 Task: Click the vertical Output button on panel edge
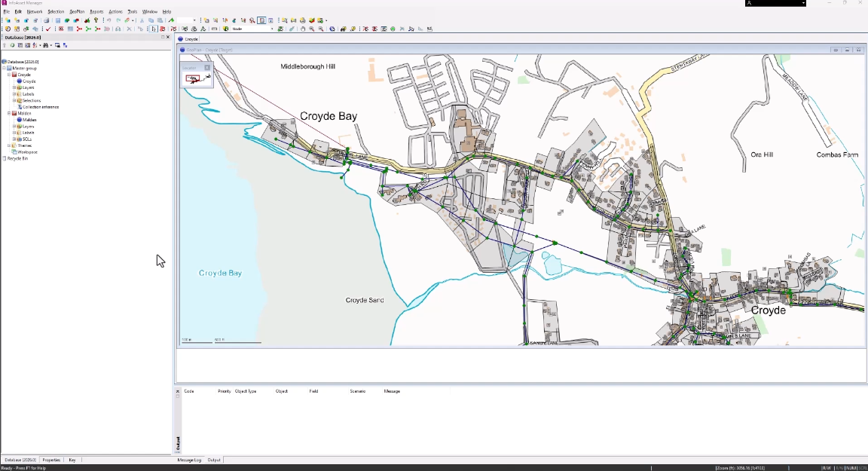(178, 442)
